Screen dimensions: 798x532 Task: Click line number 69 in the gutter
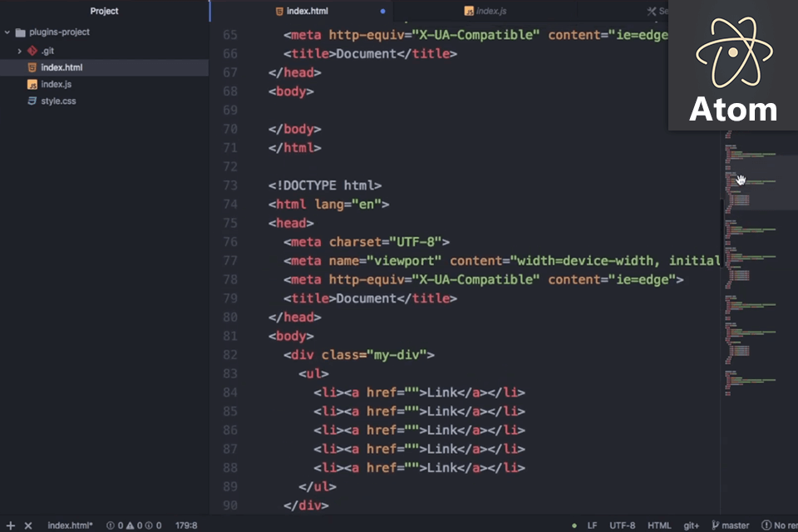point(230,110)
